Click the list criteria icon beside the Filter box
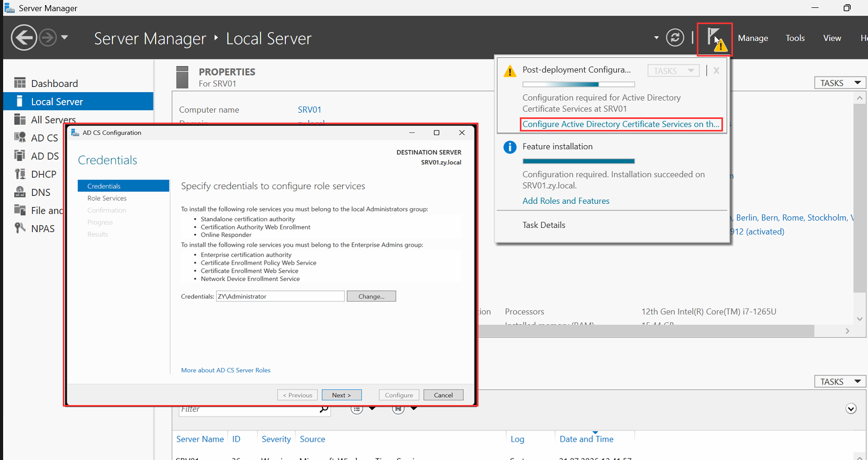This screenshot has width=868, height=460. [x=357, y=409]
